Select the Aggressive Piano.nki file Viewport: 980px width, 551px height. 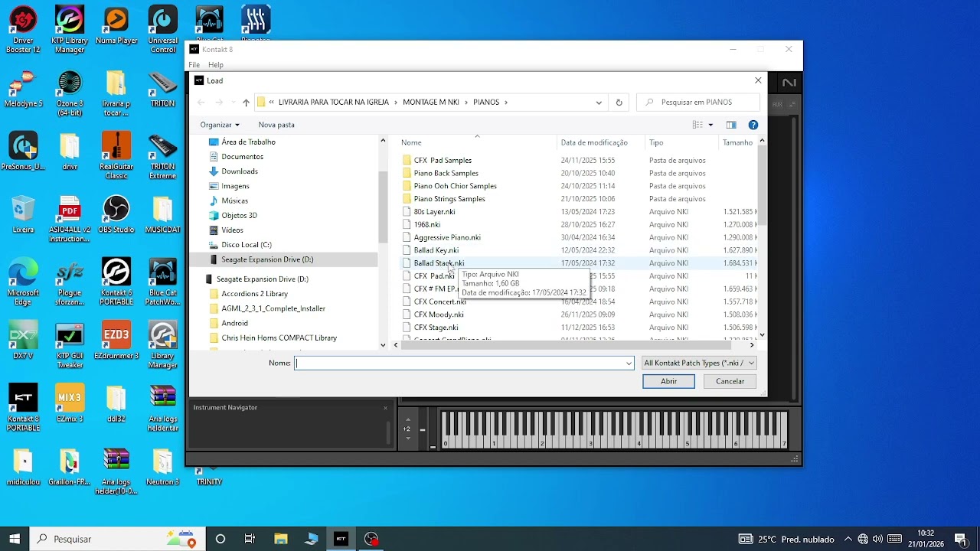[x=447, y=237]
